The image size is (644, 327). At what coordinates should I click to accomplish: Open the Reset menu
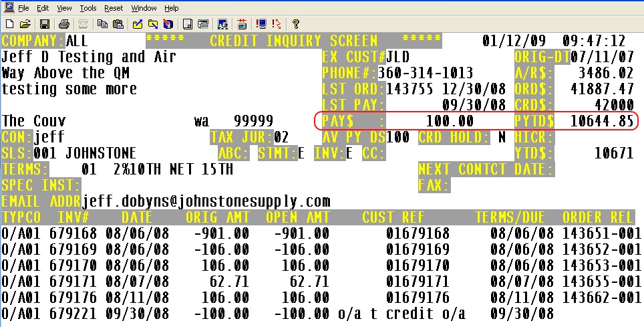click(114, 8)
